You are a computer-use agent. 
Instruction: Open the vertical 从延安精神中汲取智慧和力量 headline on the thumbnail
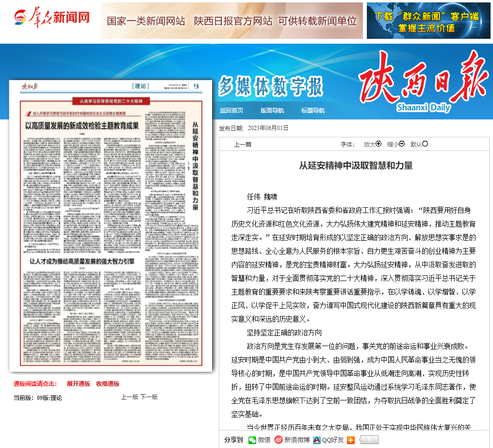click(x=195, y=166)
